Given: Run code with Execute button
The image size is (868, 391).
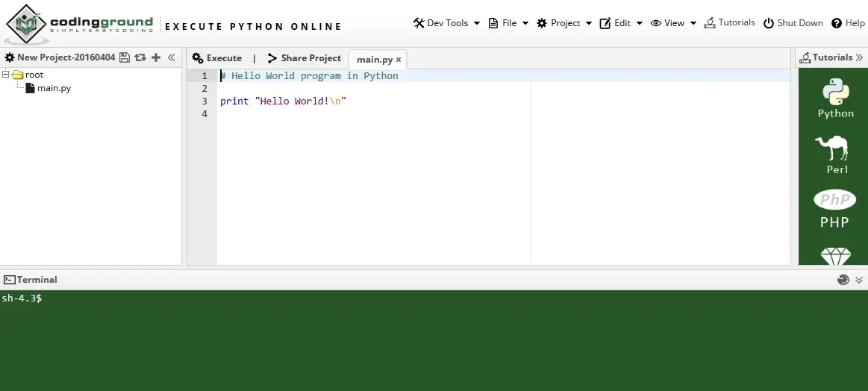Looking at the screenshot, I should pos(217,58).
